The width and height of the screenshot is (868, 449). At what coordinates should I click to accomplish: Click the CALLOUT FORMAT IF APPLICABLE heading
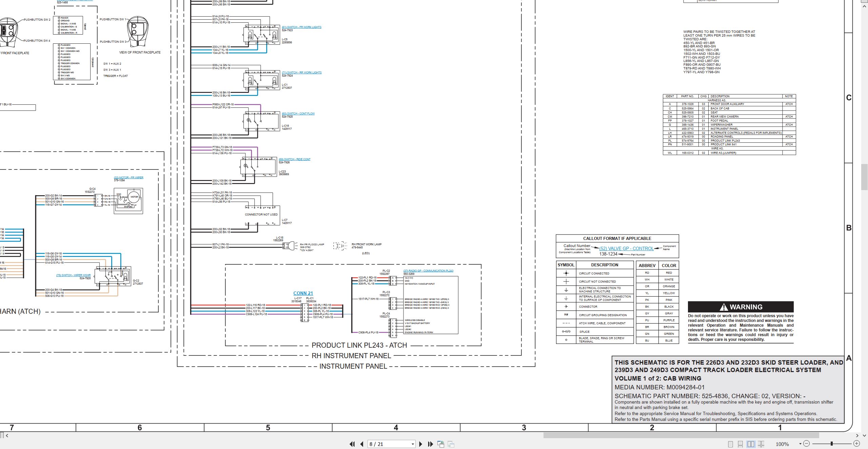(617, 239)
